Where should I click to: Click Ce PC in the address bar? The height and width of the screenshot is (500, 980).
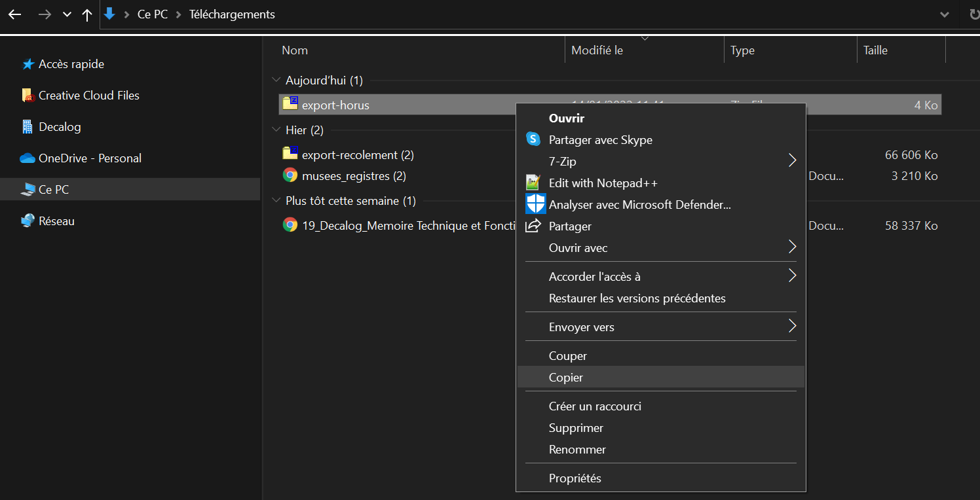tap(152, 14)
